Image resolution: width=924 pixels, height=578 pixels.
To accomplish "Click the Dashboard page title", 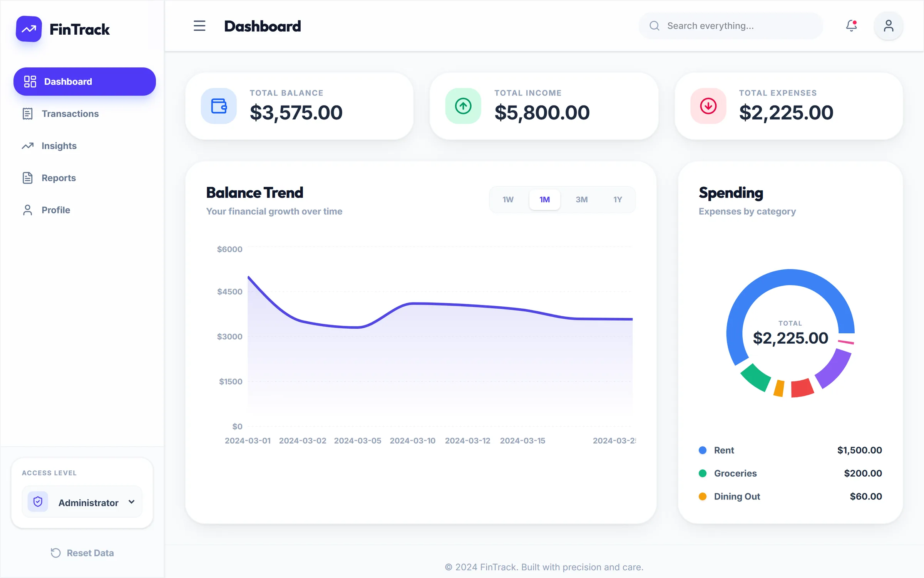I will click(x=263, y=26).
